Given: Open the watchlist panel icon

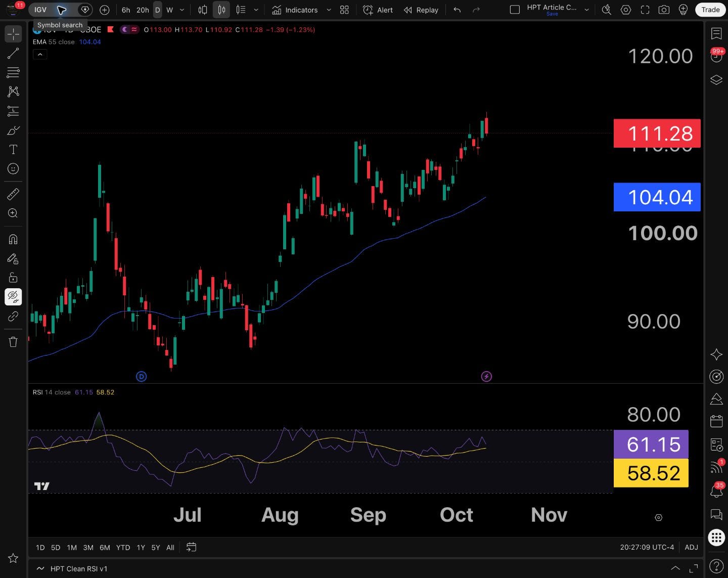Looking at the screenshot, I should point(716,34).
